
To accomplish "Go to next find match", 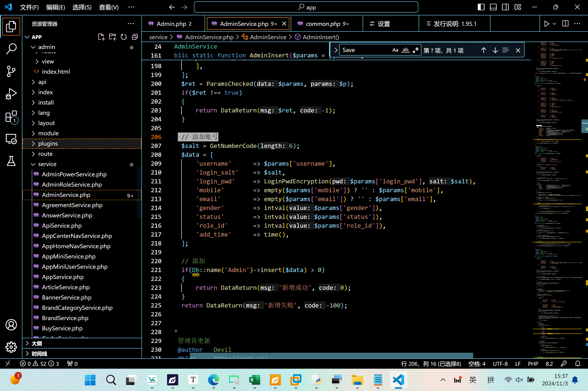I will (495, 50).
